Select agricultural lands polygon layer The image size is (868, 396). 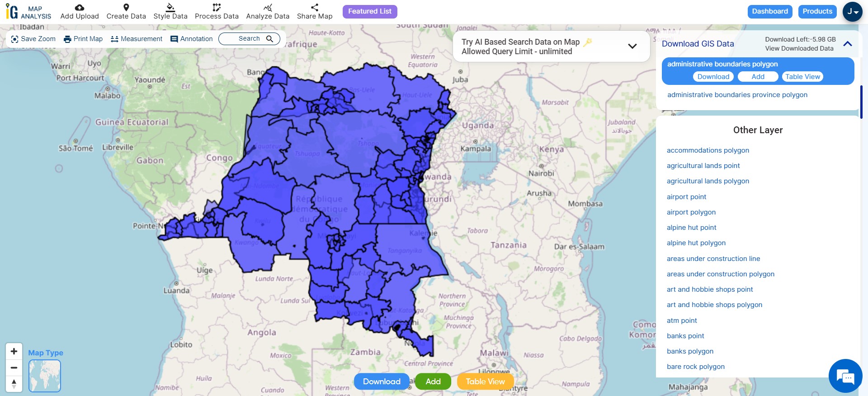pyautogui.click(x=708, y=181)
